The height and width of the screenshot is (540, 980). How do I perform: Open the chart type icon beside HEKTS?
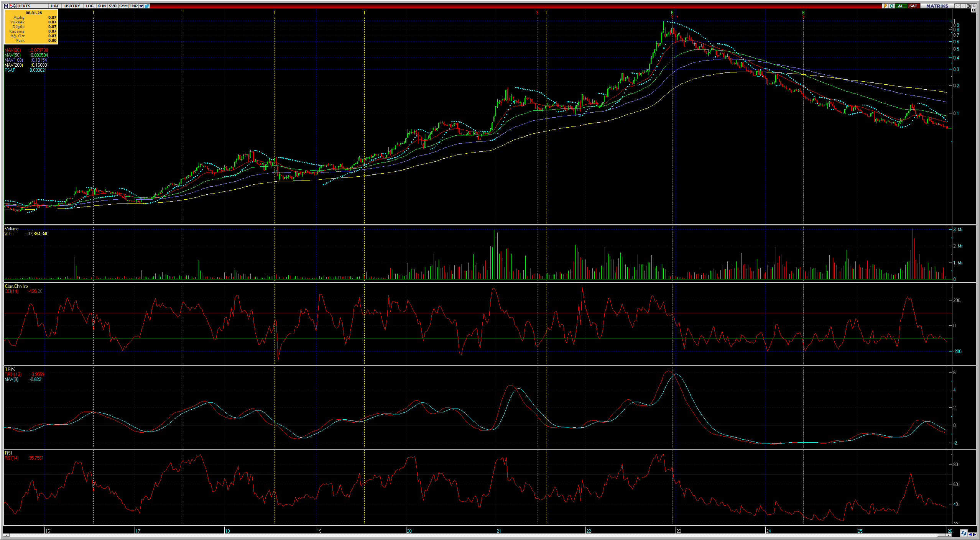(13, 6)
